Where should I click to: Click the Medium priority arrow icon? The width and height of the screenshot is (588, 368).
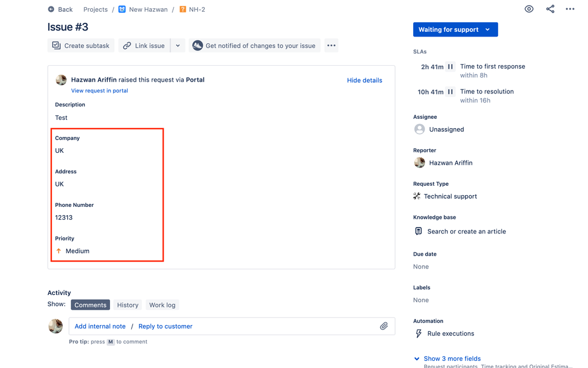pos(58,251)
